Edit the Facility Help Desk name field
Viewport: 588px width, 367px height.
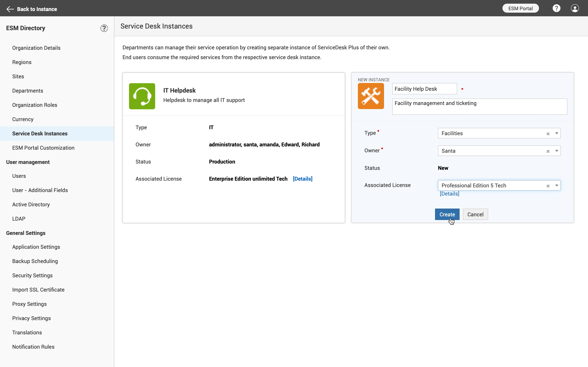(x=424, y=89)
